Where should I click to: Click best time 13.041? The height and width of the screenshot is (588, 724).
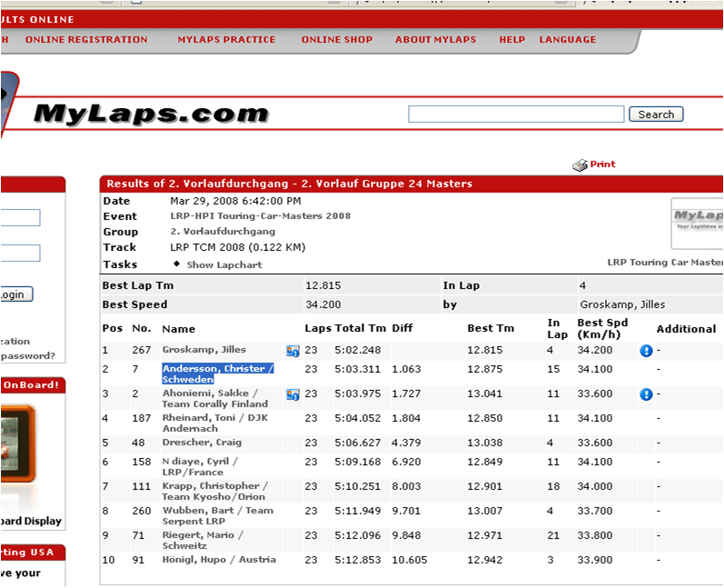485,394
